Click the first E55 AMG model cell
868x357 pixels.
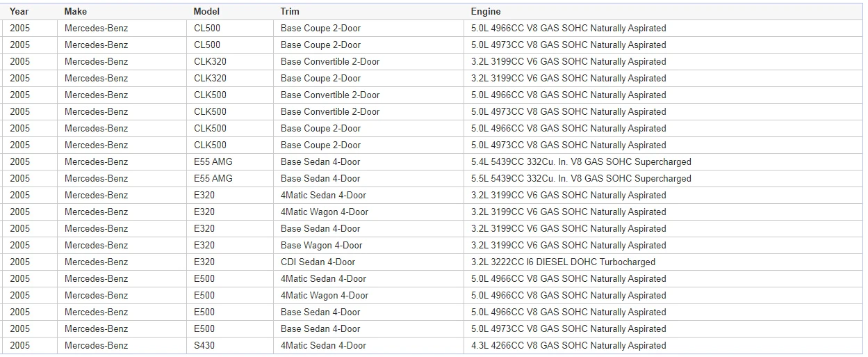pyautogui.click(x=229, y=162)
